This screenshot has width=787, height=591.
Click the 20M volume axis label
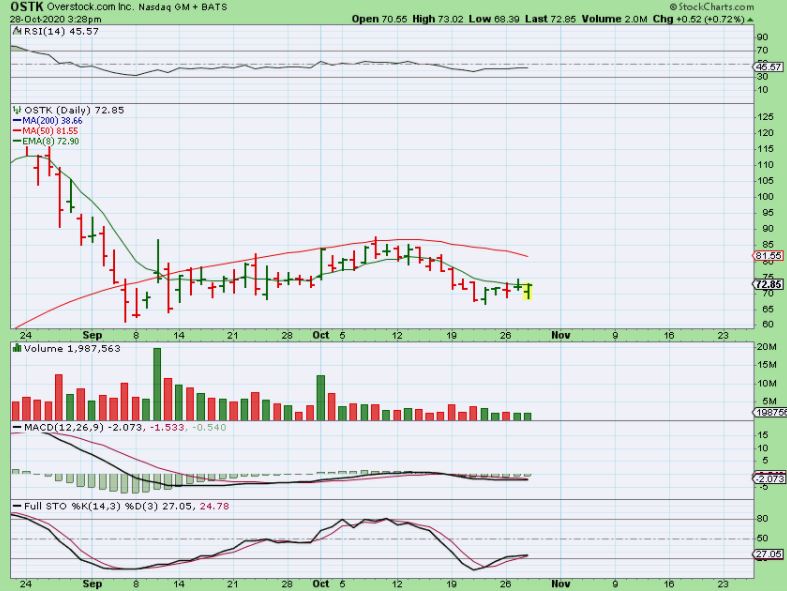click(x=767, y=347)
